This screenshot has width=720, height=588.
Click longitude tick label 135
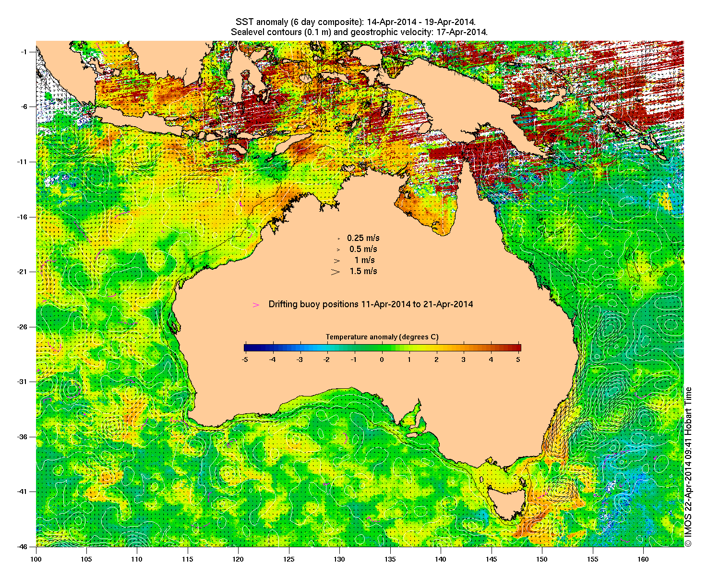pyautogui.click(x=390, y=559)
